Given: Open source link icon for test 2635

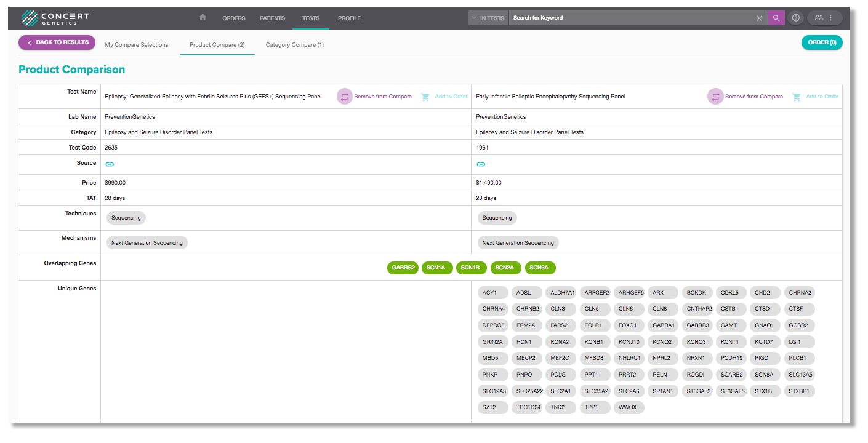Looking at the screenshot, I should [110, 164].
